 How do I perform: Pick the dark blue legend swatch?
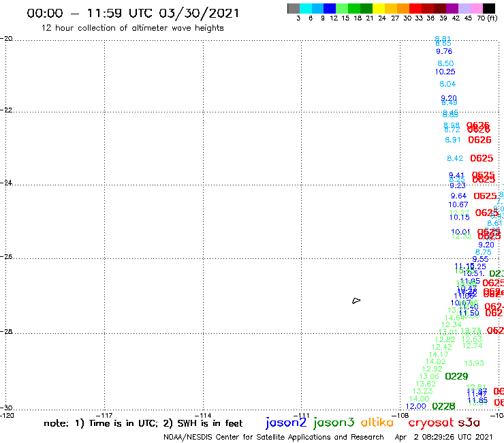[330, 8]
